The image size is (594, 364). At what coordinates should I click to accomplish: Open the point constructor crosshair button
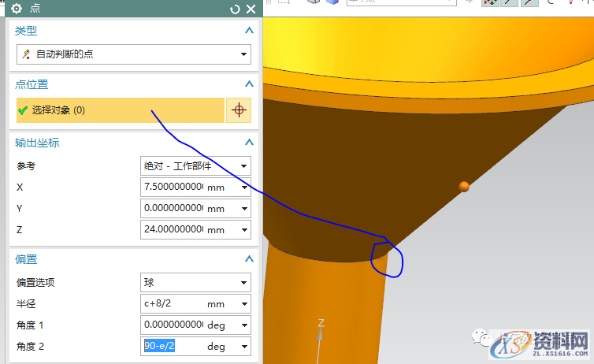coord(239,110)
